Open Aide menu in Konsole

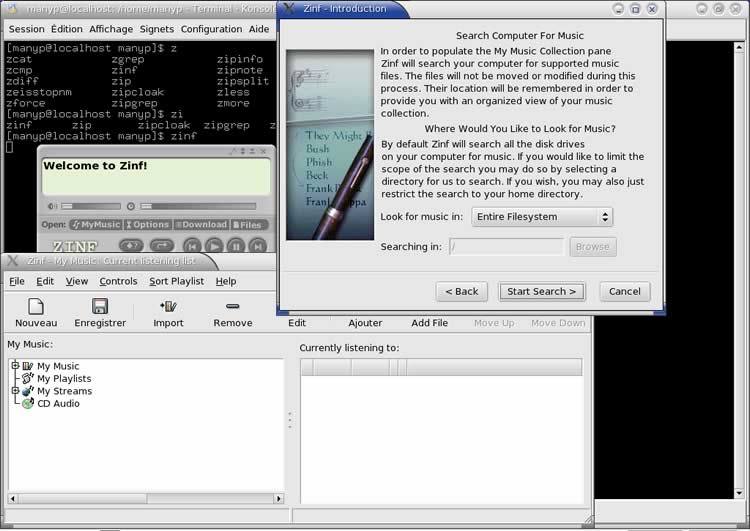[259, 29]
